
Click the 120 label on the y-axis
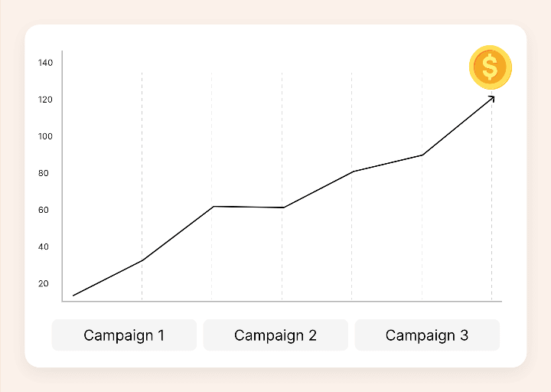pos(45,100)
